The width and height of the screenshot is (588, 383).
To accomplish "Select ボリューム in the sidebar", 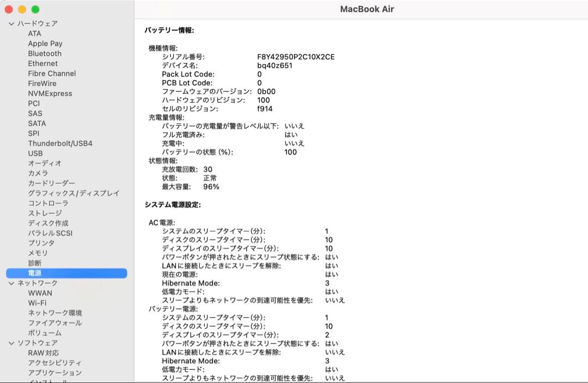I will click(45, 333).
